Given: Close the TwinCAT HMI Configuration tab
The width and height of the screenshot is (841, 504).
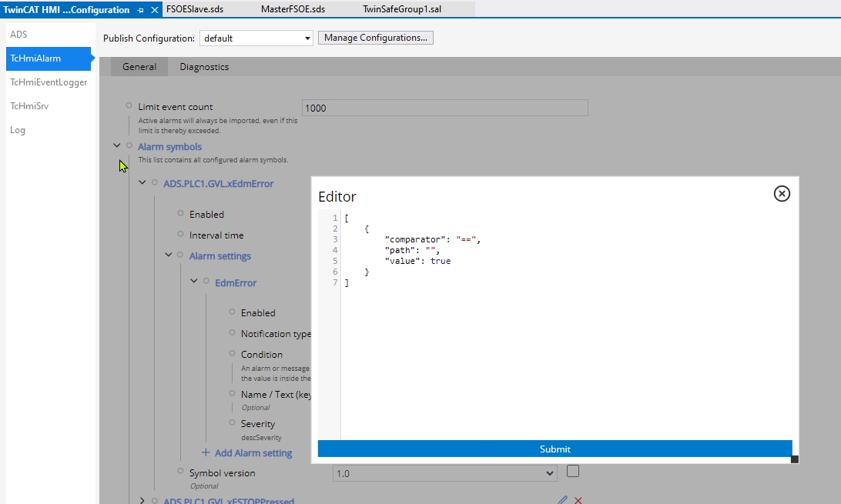Looking at the screenshot, I should click(x=155, y=10).
